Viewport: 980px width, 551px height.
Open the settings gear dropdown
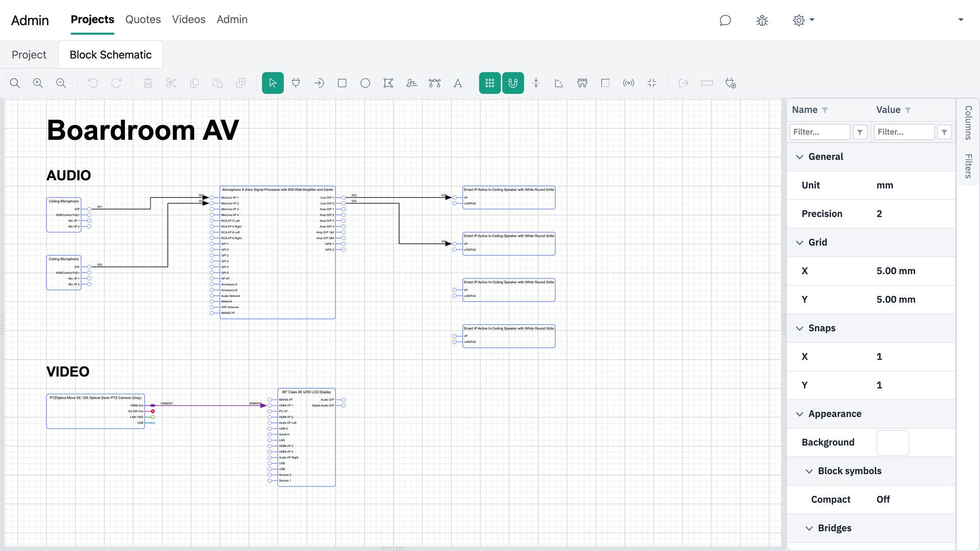pos(803,20)
